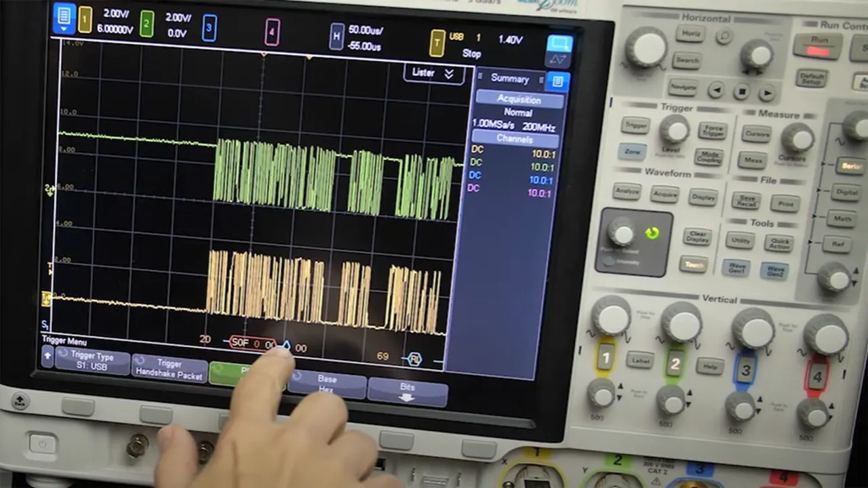This screenshot has height=488, width=868.
Task: Expand the Lister panel chevron
Action: pos(448,74)
